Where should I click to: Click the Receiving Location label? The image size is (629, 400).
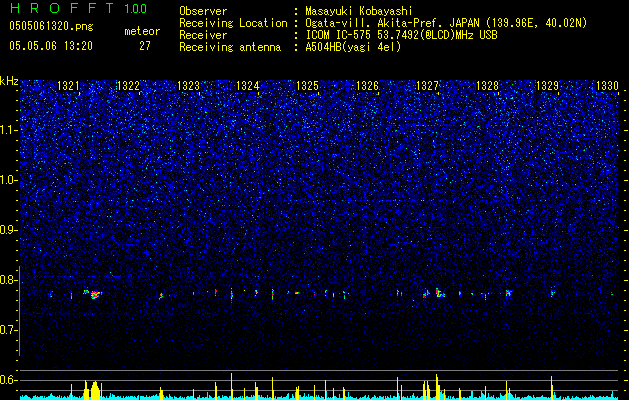(233, 23)
